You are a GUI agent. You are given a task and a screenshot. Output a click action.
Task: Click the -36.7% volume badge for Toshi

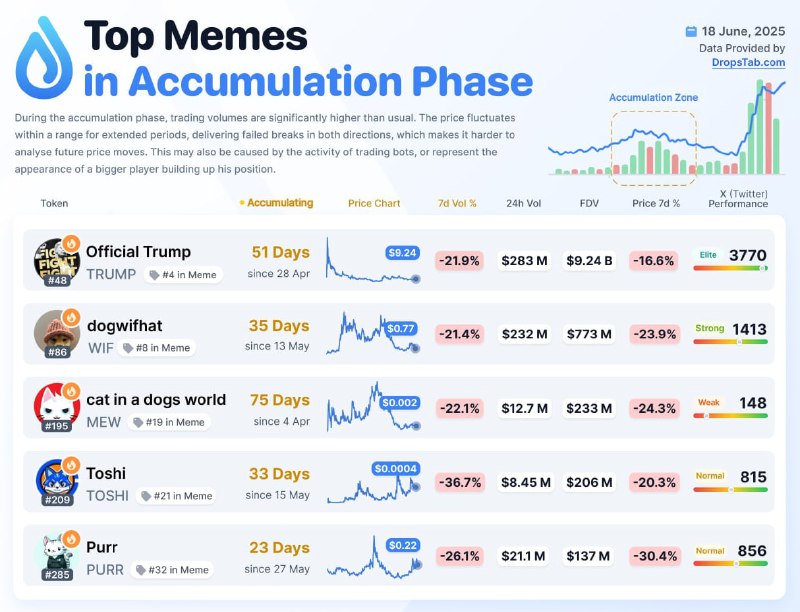coord(460,482)
